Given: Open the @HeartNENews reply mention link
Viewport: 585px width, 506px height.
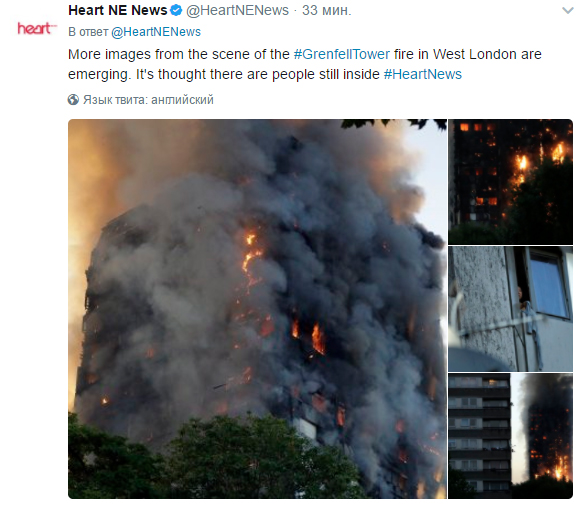Looking at the screenshot, I should coord(156,32).
